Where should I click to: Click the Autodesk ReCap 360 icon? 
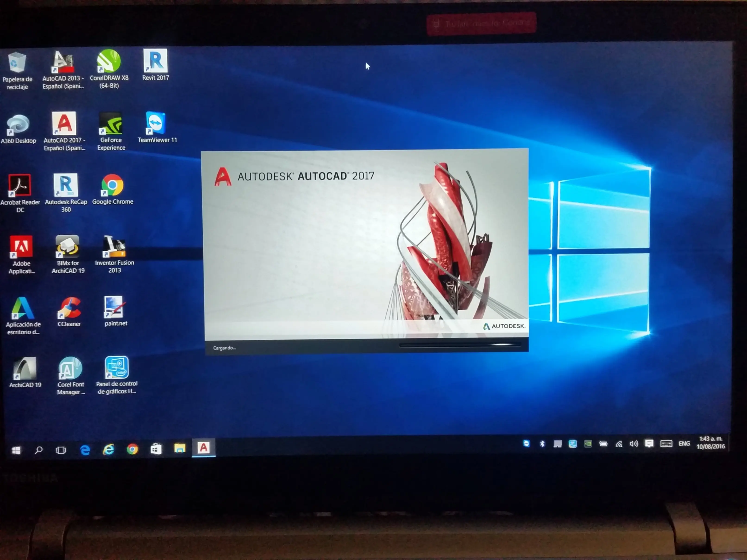tap(66, 193)
